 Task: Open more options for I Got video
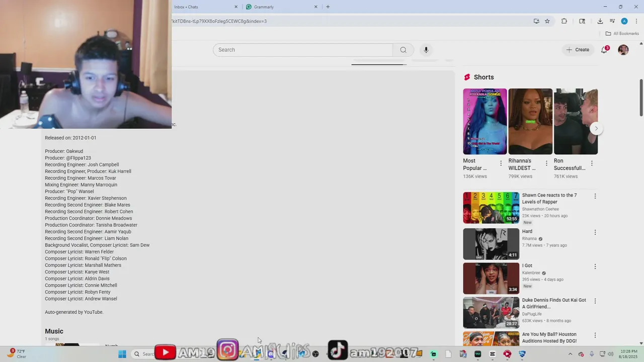coord(595,266)
